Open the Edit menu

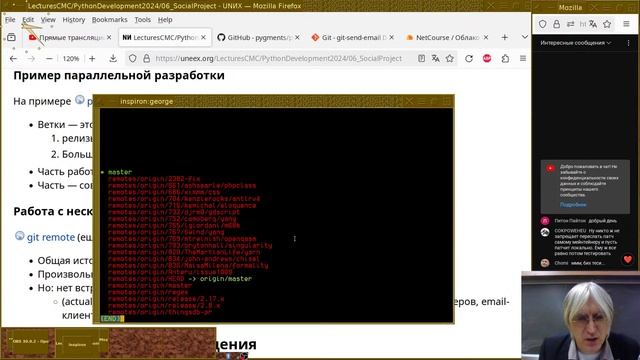[28, 20]
